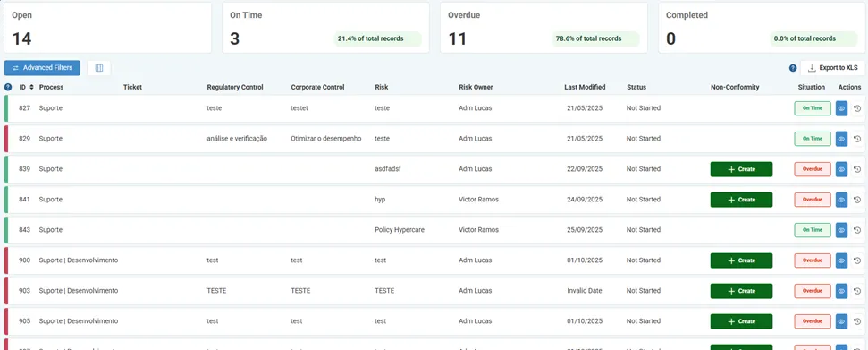
Task: View details of record 839
Action: [841, 169]
